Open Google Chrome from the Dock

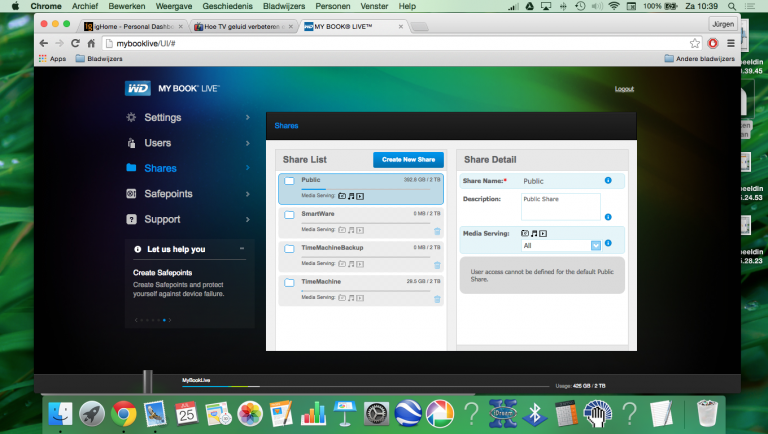tap(123, 413)
